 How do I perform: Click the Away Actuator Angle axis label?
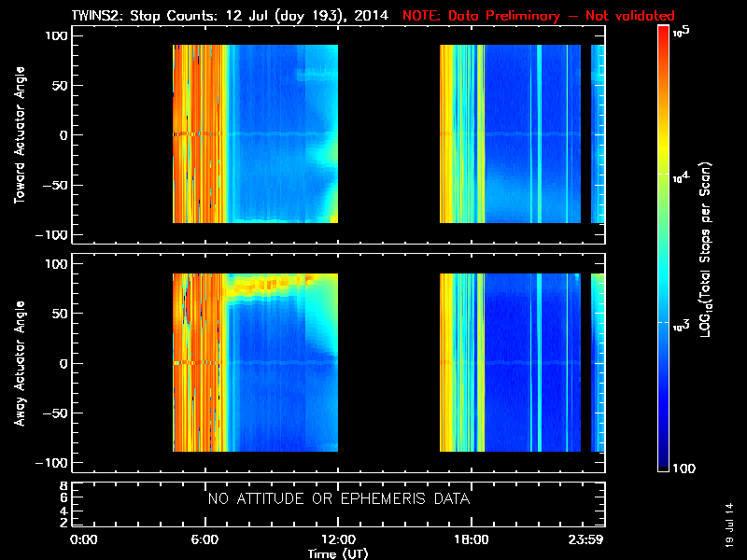point(20,363)
